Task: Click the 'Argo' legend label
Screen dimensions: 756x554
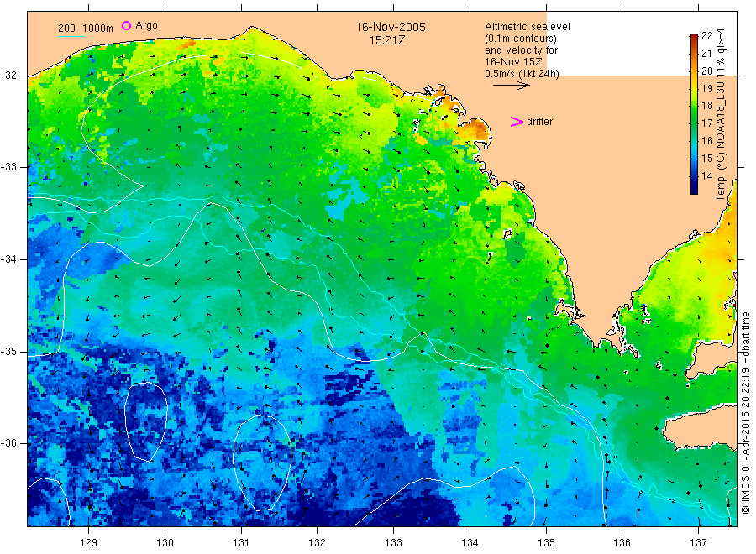Action: tap(146, 25)
